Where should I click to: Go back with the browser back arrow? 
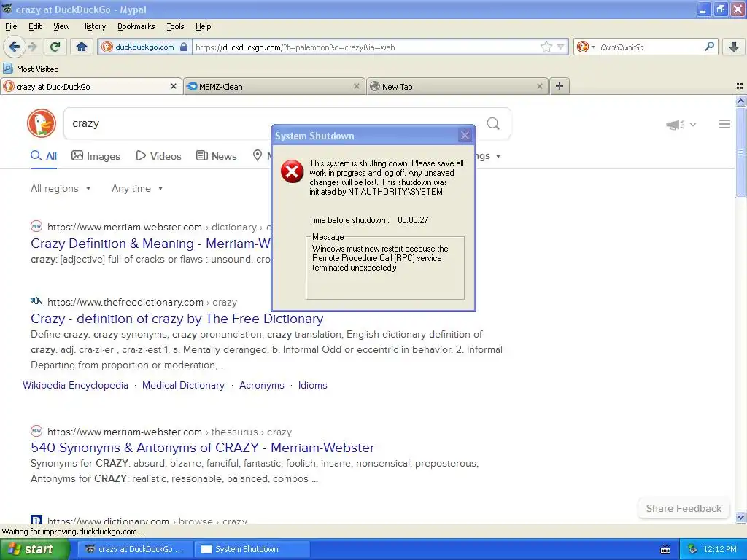pyautogui.click(x=14, y=47)
